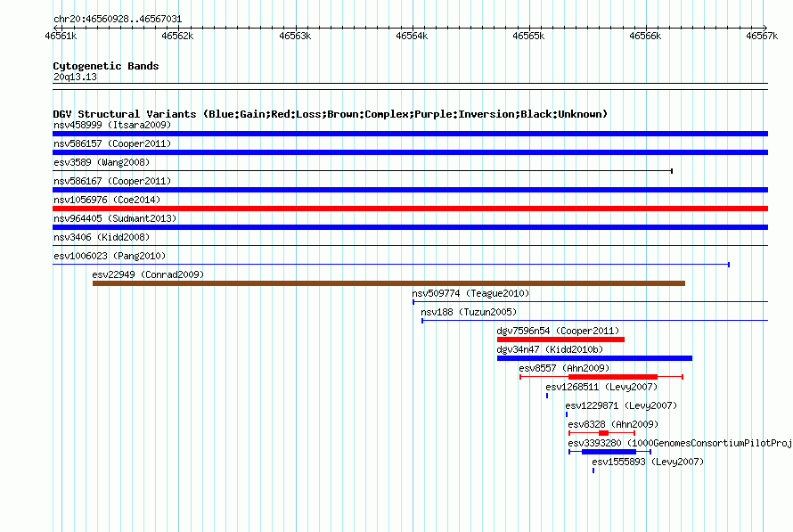Click the esv3393280 blue variant glyph
Viewport: 793px width, 532px height.
(609, 452)
